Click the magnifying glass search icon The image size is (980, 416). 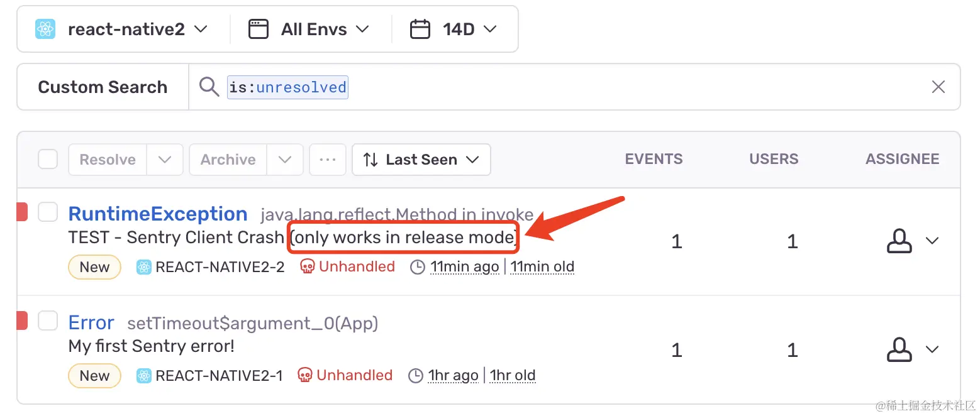(x=208, y=87)
